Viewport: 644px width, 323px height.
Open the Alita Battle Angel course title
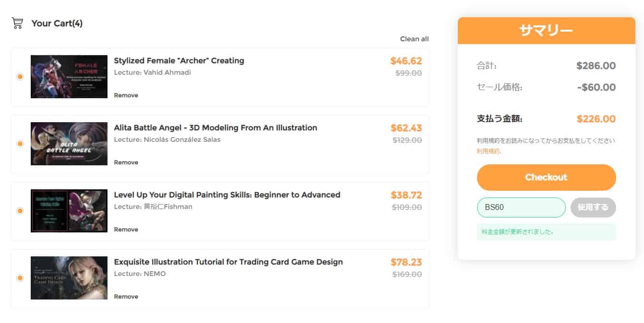pos(215,128)
